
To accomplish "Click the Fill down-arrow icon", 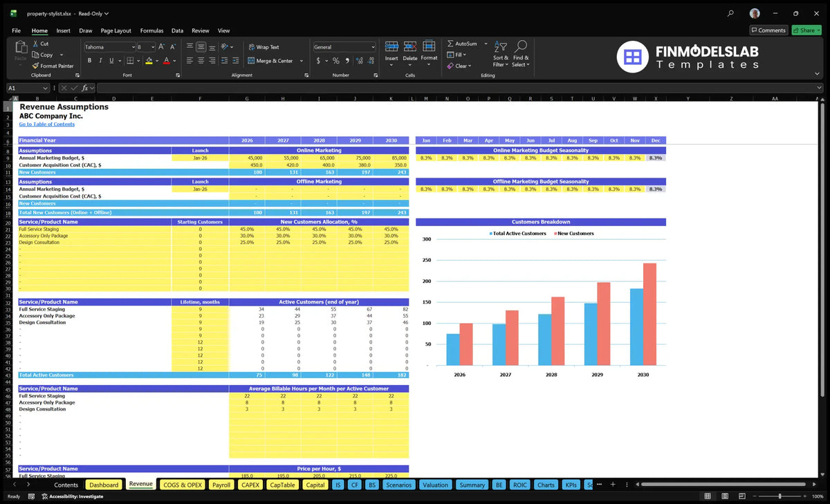I will tap(450, 55).
